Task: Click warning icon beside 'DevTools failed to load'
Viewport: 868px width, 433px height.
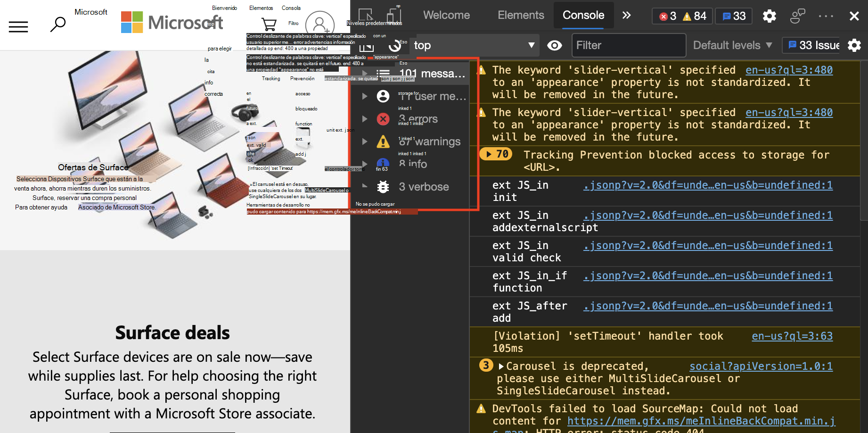Action: tap(481, 408)
